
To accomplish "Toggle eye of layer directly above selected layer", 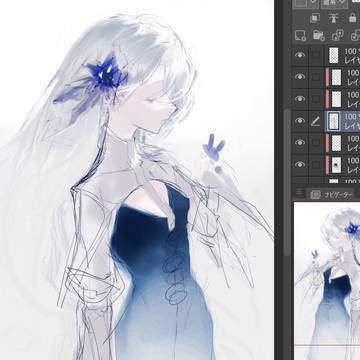I will pyautogui.click(x=300, y=99).
